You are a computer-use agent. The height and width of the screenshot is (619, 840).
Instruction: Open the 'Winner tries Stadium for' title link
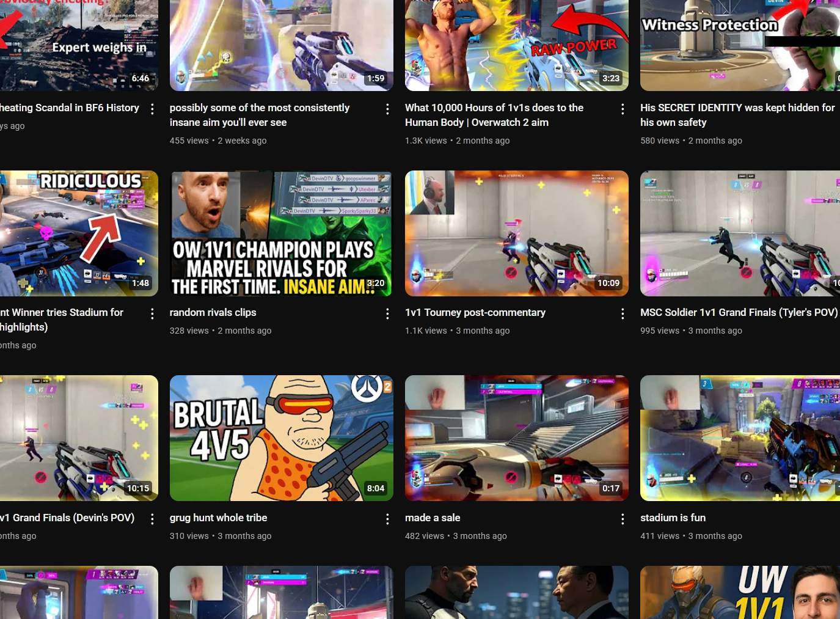(x=62, y=320)
